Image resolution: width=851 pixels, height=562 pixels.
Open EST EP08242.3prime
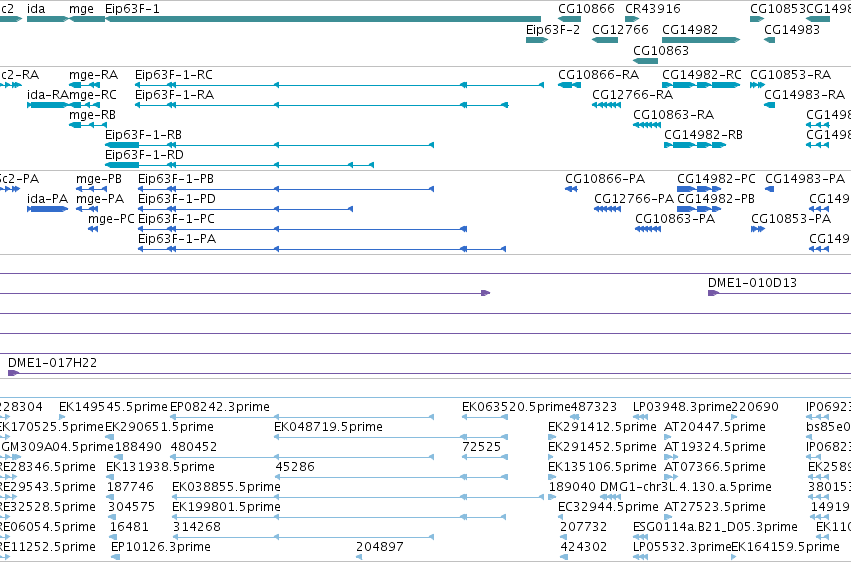pos(302,417)
